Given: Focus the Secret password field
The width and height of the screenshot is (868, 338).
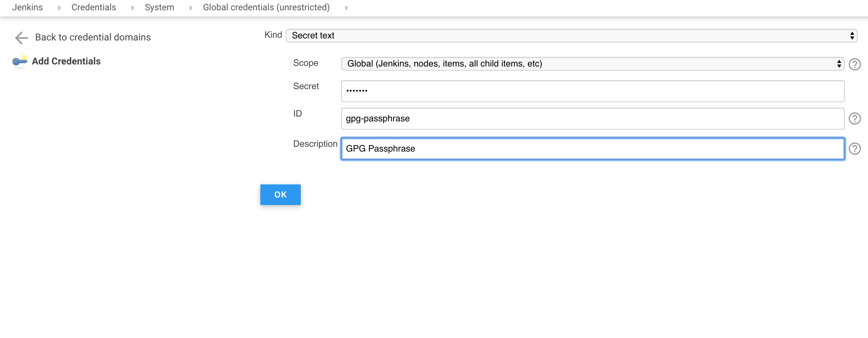Looking at the screenshot, I should tap(592, 91).
